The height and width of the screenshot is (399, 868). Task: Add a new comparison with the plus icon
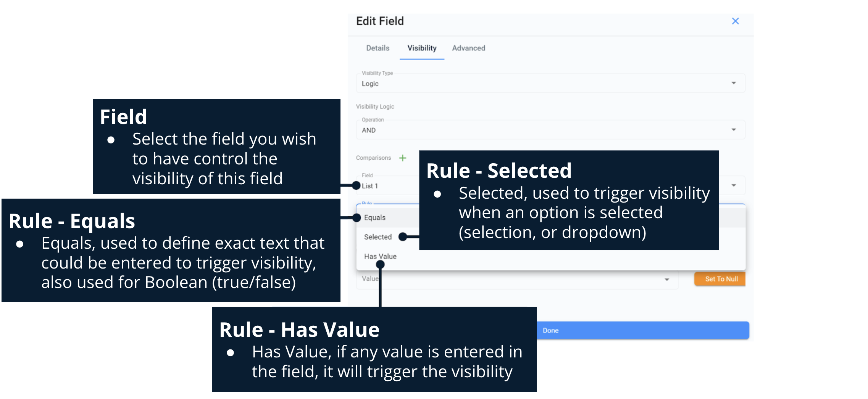point(403,158)
